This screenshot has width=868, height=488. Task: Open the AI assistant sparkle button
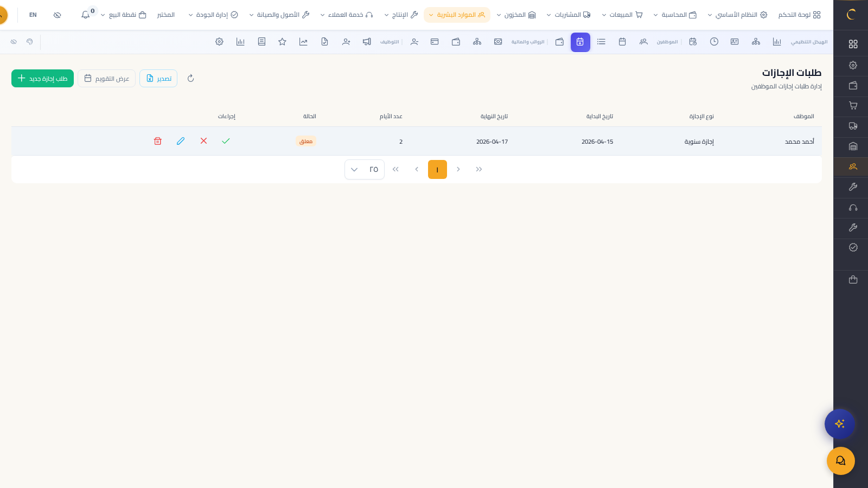point(839,424)
